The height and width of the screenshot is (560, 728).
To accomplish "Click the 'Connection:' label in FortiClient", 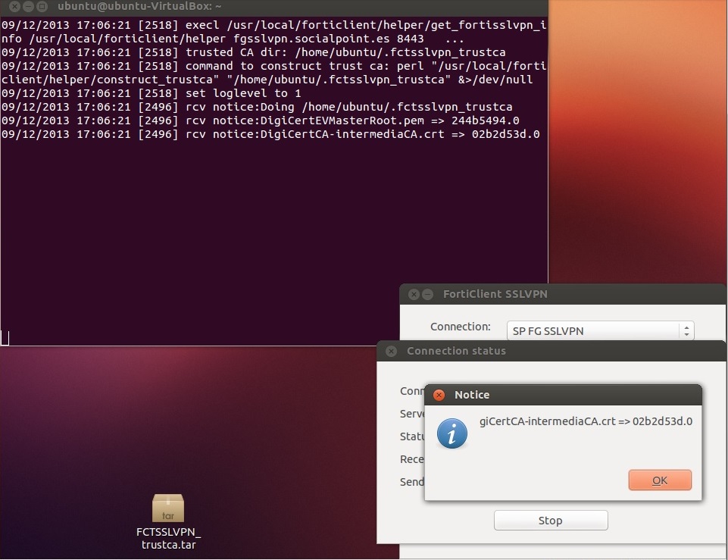I will coord(460,327).
